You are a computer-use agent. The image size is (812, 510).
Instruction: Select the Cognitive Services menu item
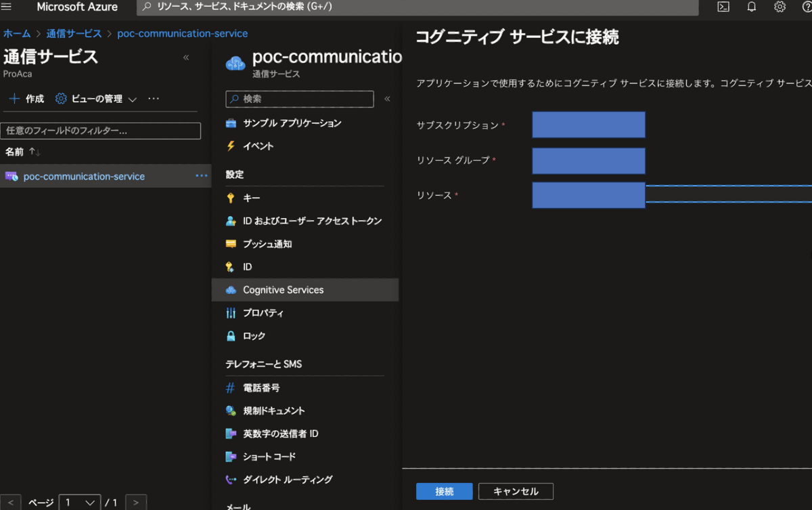[x=304, y=290]
